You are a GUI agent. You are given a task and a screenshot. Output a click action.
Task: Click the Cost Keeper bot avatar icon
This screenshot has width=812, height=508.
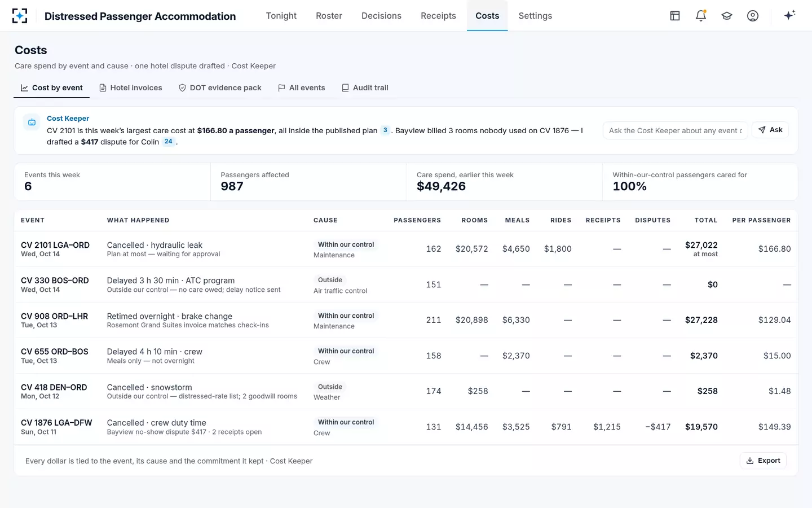coord(32,122)
